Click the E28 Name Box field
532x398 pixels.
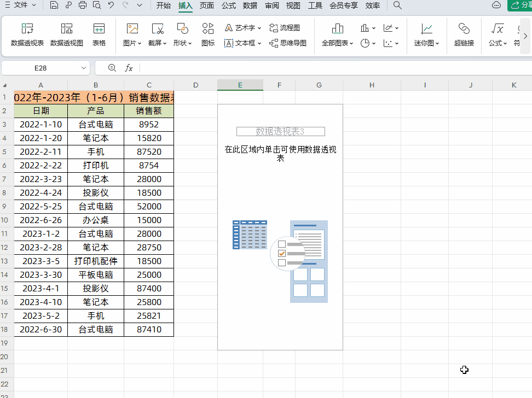[41, 68]
